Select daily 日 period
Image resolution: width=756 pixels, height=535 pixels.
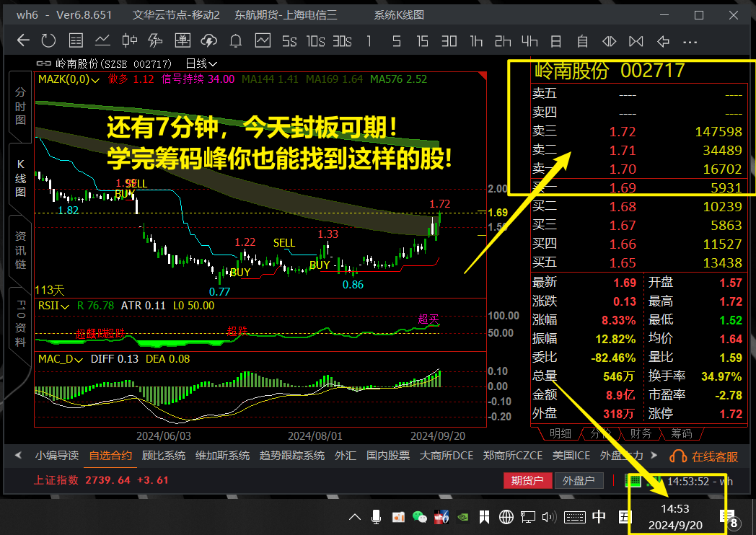coord(556,41)
